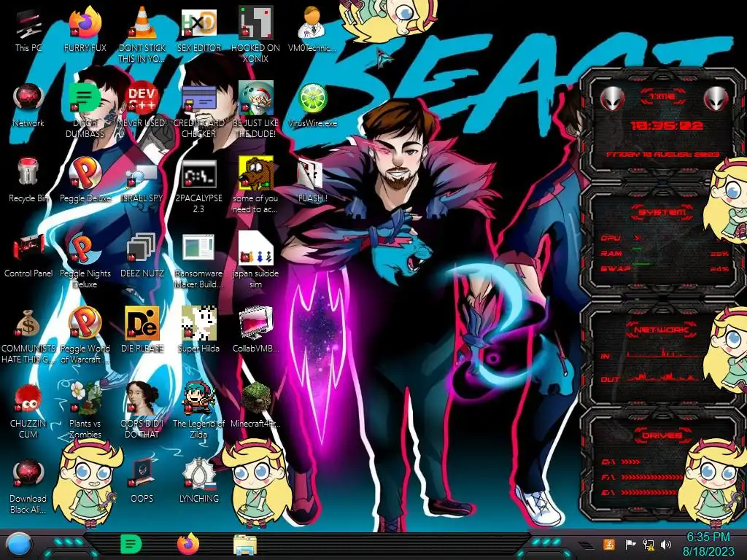Click the DRIVES header on the widget
Screen dimensions: 747x560
662,435
